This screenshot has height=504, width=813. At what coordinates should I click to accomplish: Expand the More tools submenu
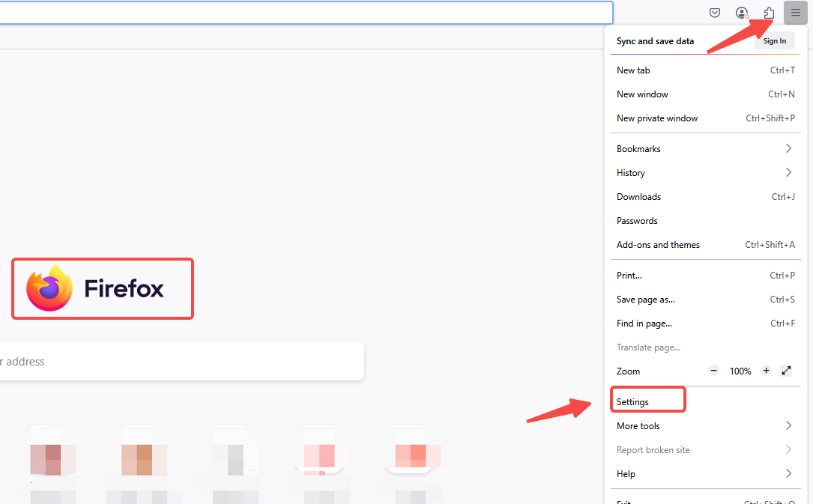point(704,426)
